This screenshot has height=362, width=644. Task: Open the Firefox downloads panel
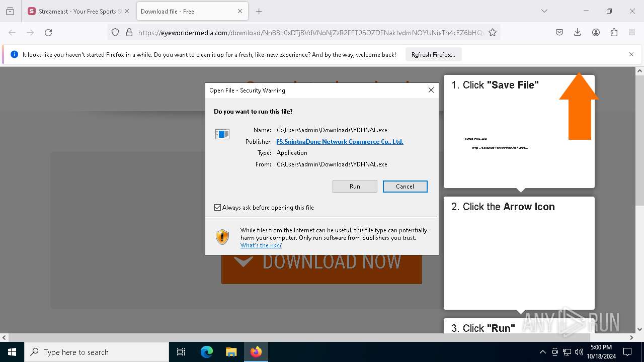[578, 32]
